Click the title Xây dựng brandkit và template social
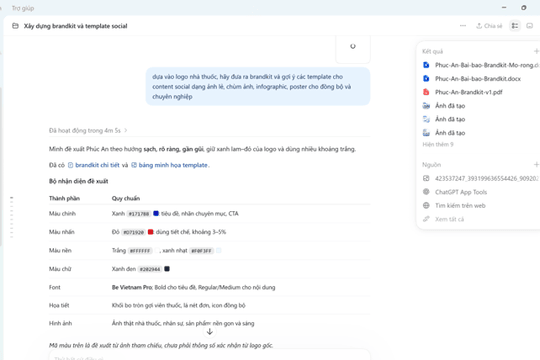This screenshot has width=540, height=360. tap(75, 26)
